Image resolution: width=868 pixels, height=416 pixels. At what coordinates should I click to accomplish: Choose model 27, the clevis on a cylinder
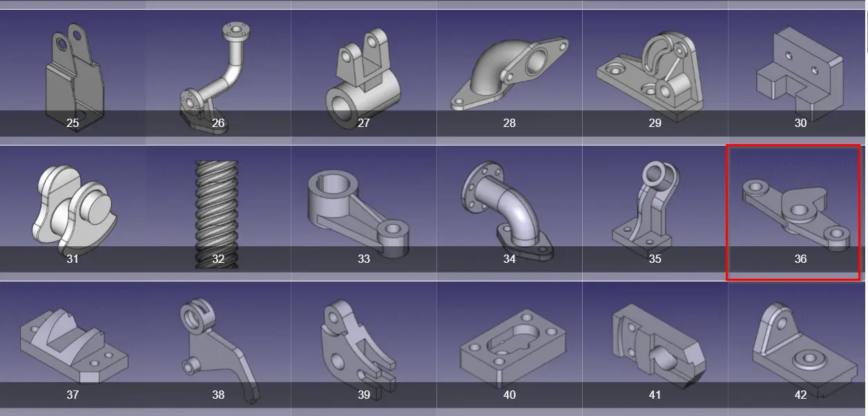click(364, 72)
